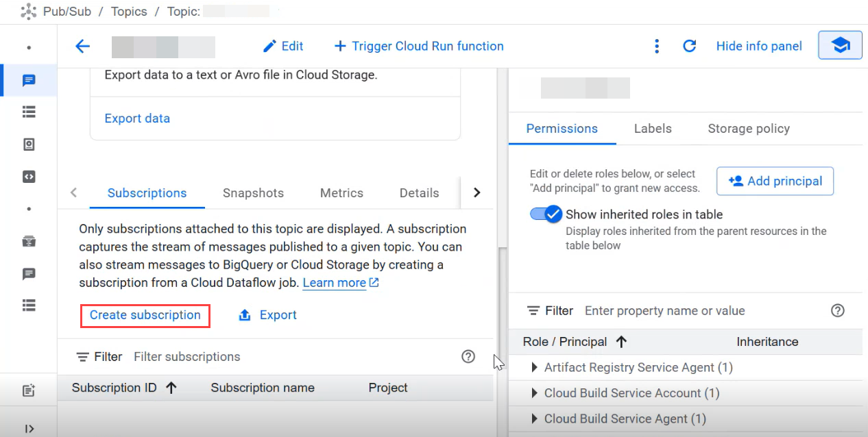Open the three-dot more actions menu

[x=657, y=46]
